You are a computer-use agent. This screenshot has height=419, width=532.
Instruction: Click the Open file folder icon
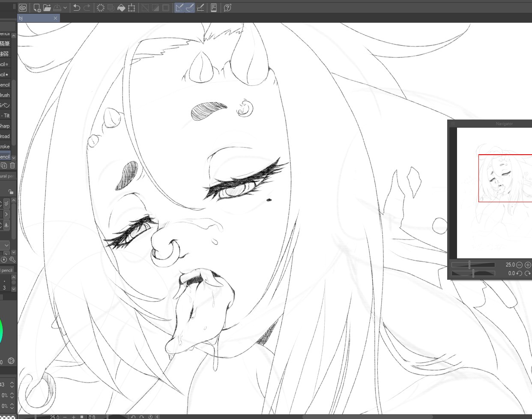pyautogui.click(x=47, y=8)
